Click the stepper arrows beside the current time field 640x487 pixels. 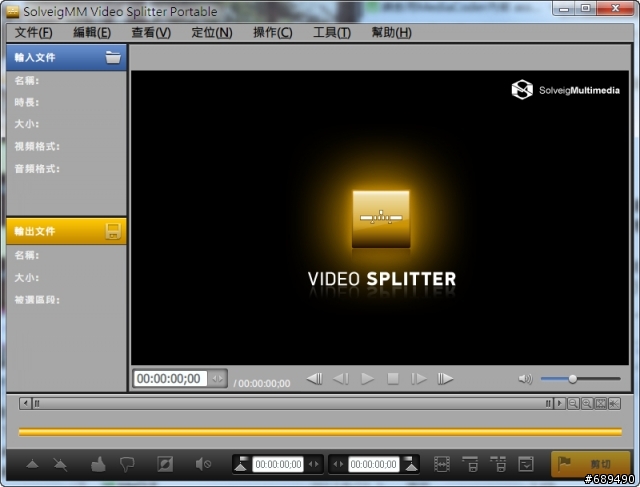(x=217, y=378)
